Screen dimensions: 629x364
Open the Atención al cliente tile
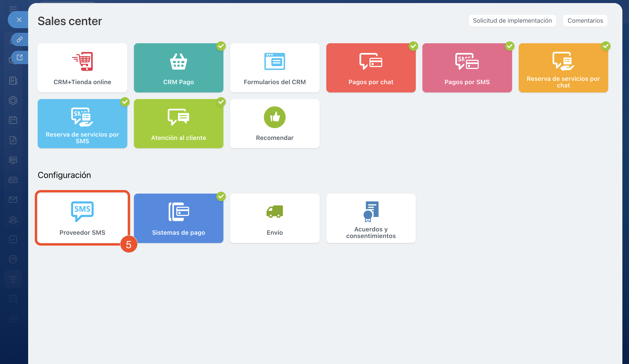[178, 124]
